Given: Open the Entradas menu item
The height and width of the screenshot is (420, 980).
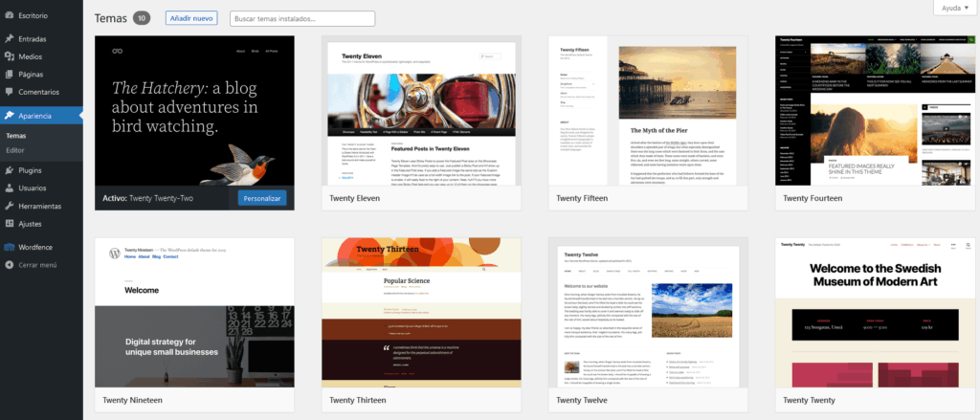Looking at the screenshot, I should click(41, 39).
